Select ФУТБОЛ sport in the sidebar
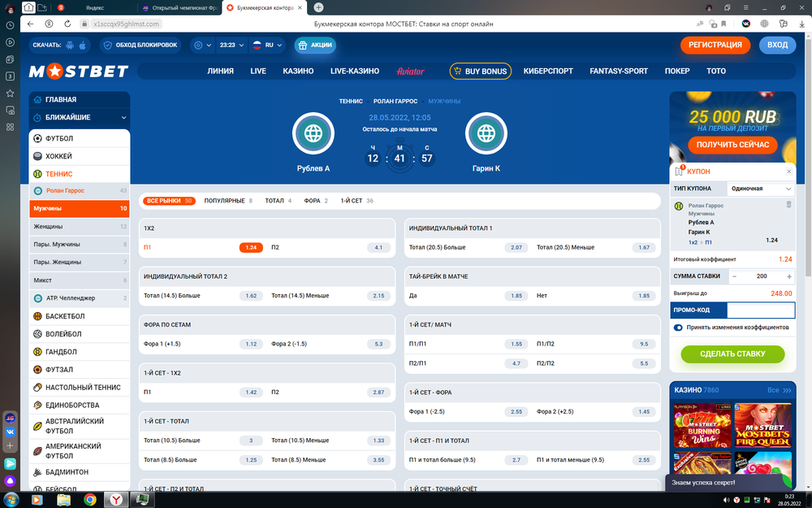 (80, 138)
